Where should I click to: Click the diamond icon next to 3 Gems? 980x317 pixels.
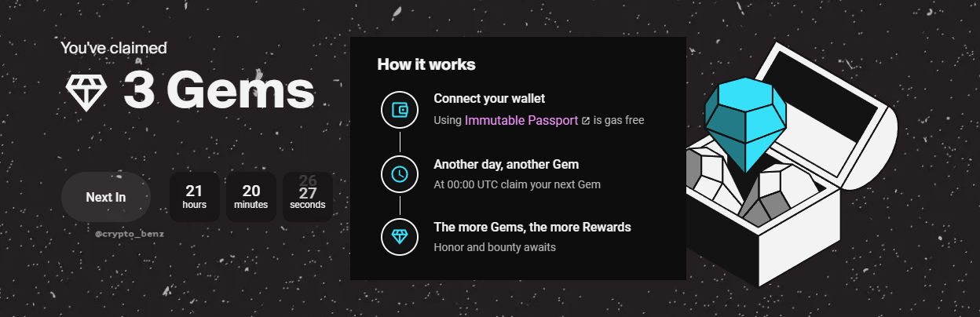(x=86, y=93)
